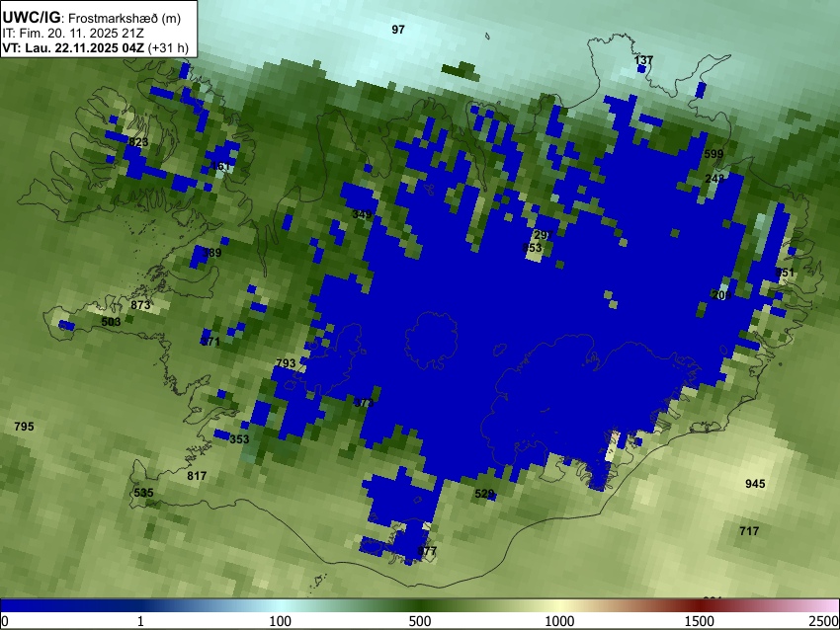This screenshot has width=840, height=630.
Task: Click the map value 349
Action: pos(362,214)
